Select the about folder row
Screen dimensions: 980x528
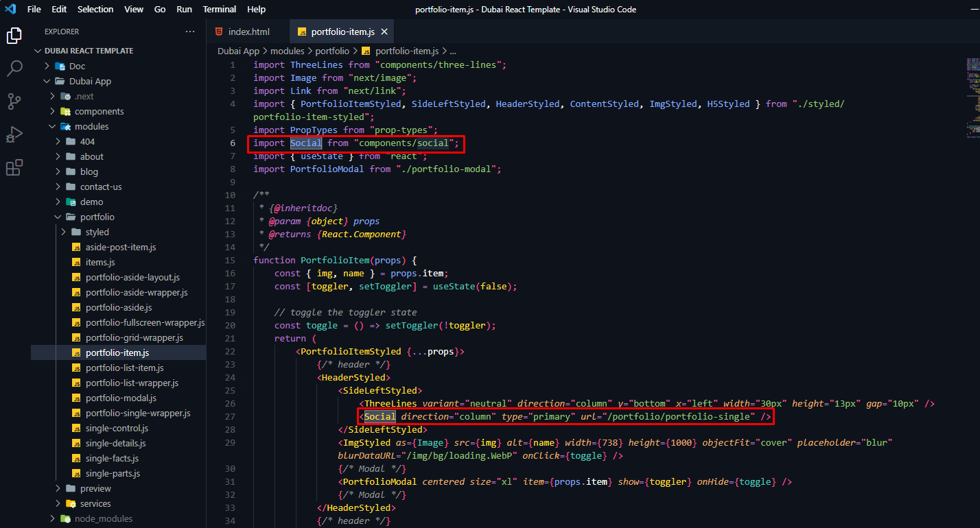[118, 156]
